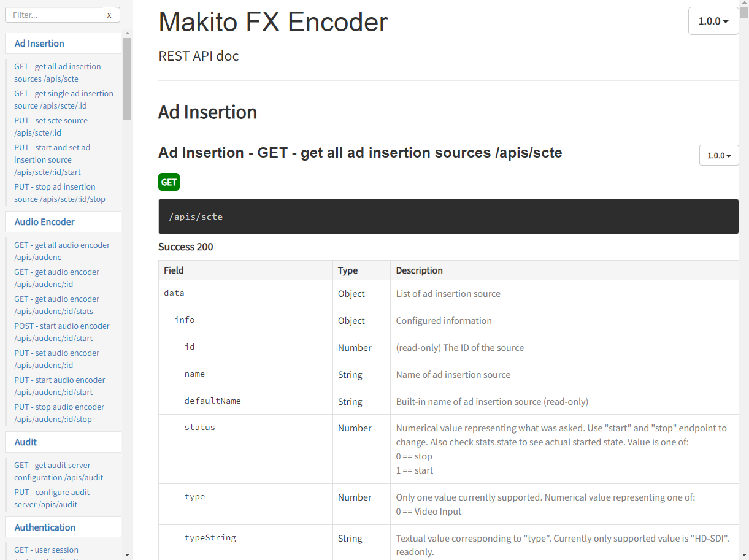This screenshot has width=749, height=560.
Task: Open the main 1.0.0 version dropdown
Action: (x=713, y=21)
